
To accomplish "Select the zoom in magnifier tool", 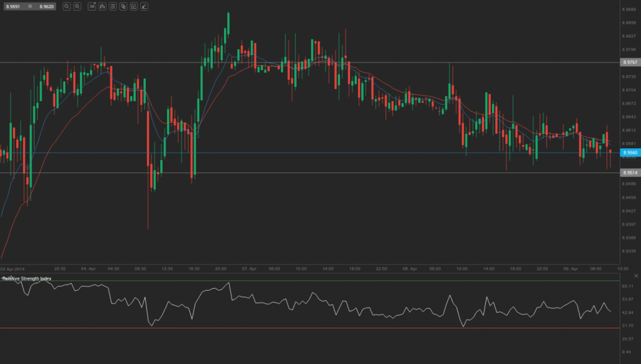I will click(78, 6).
